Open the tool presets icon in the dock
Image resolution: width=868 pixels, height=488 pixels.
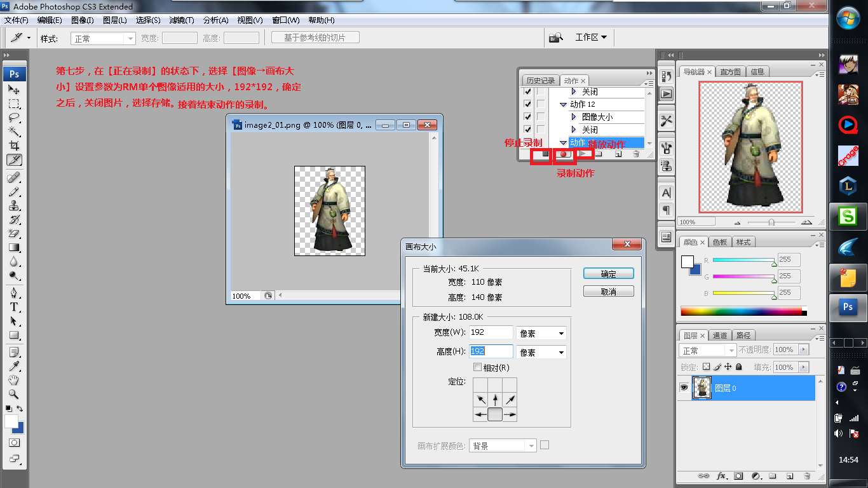667,121
